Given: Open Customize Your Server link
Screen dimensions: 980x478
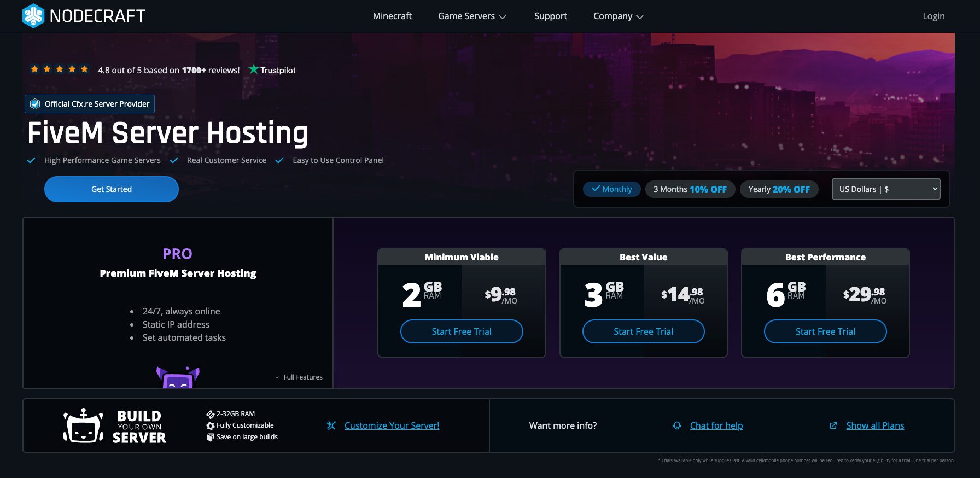Looking at the screenshot, I should pos(392,425).
